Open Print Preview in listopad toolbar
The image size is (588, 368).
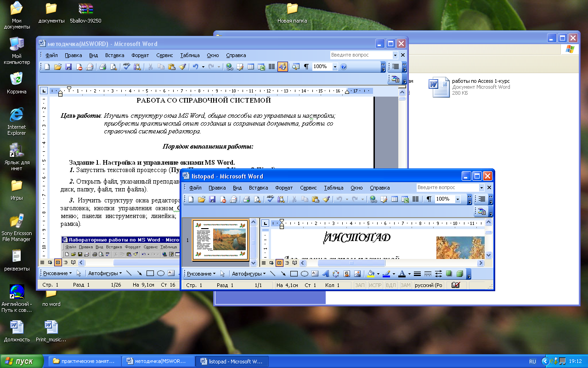click(257, 199)
